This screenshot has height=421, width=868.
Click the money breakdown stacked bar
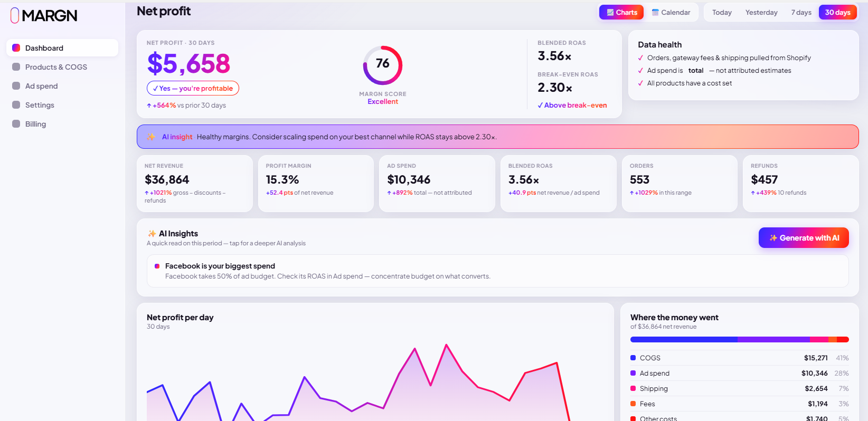tap(740, 340)
